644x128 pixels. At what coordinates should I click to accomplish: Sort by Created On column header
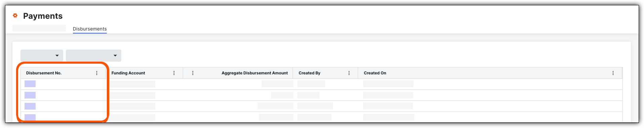[375, 73]
